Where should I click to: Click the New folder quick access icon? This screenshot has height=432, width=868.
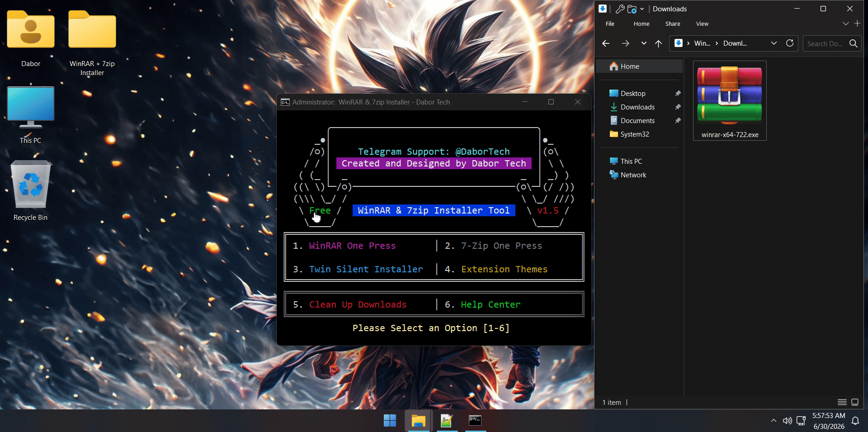632,9
